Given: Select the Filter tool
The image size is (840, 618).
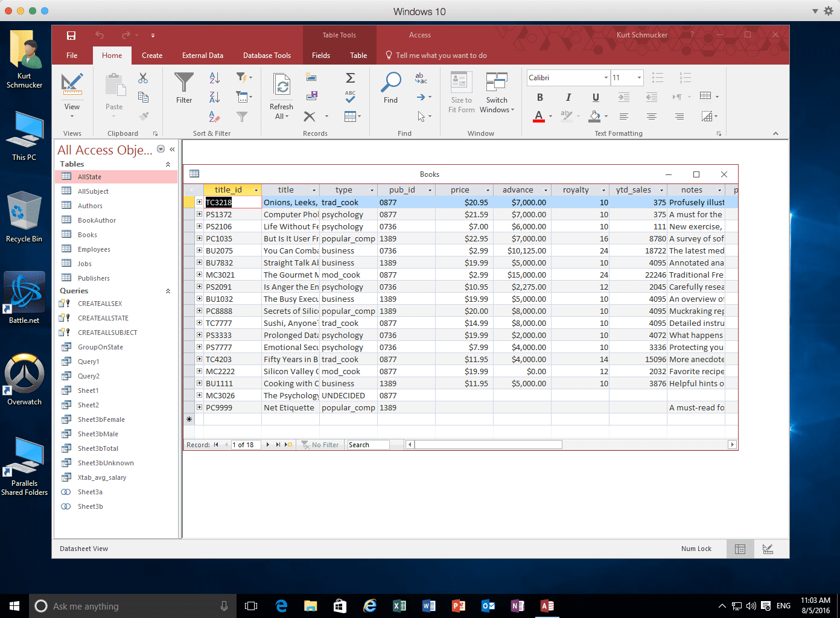Looking at the screenshot, I should 184,91.
